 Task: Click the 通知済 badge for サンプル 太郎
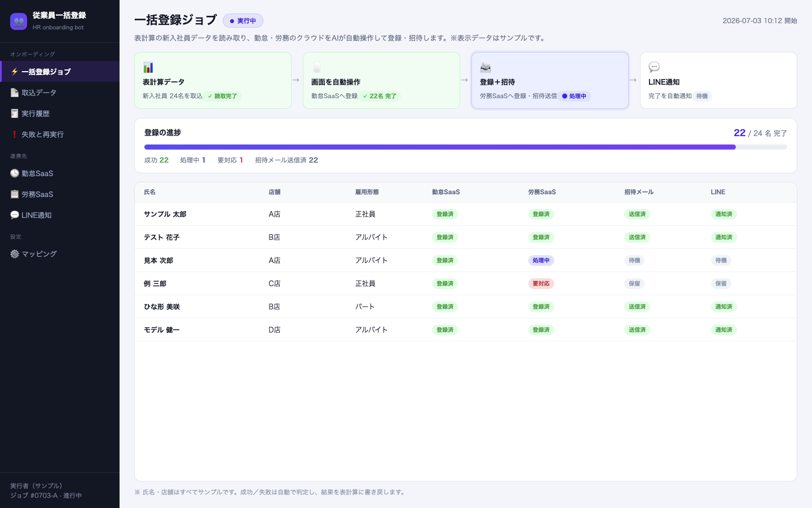[x=724, y=214]
